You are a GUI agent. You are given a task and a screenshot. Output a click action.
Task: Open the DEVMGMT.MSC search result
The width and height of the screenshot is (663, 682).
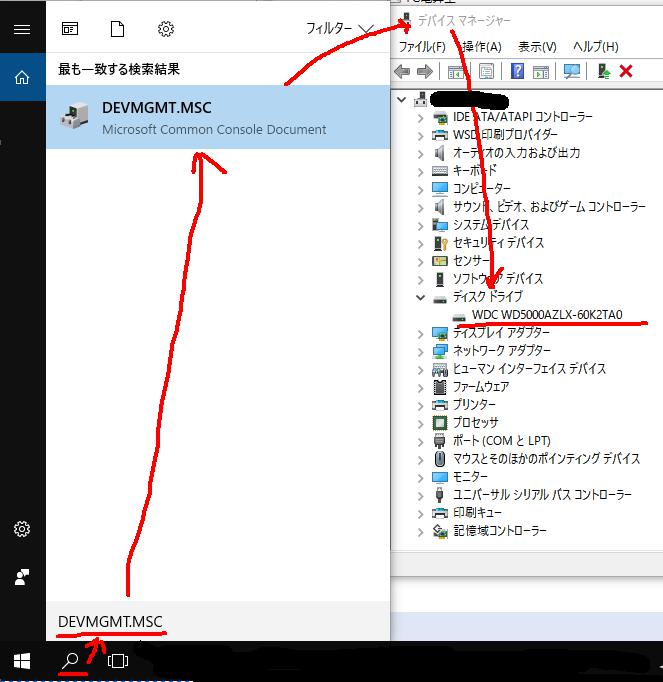click(x=218, y=117)
